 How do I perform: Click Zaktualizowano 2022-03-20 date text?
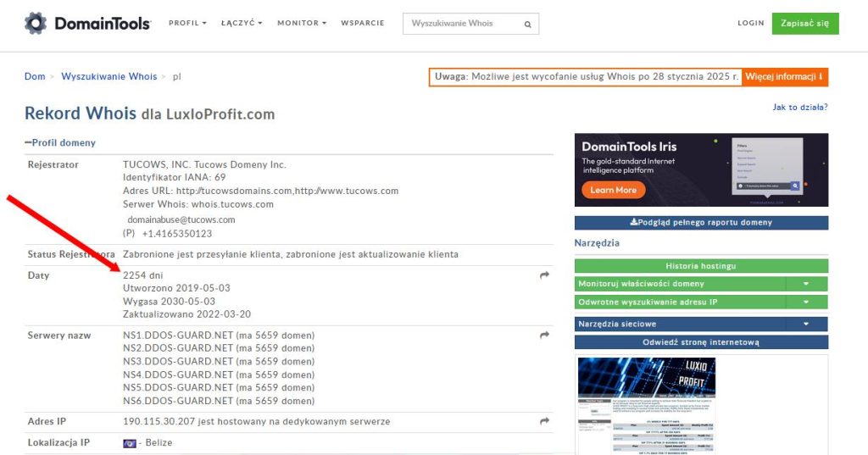click(x=186, y=314)
